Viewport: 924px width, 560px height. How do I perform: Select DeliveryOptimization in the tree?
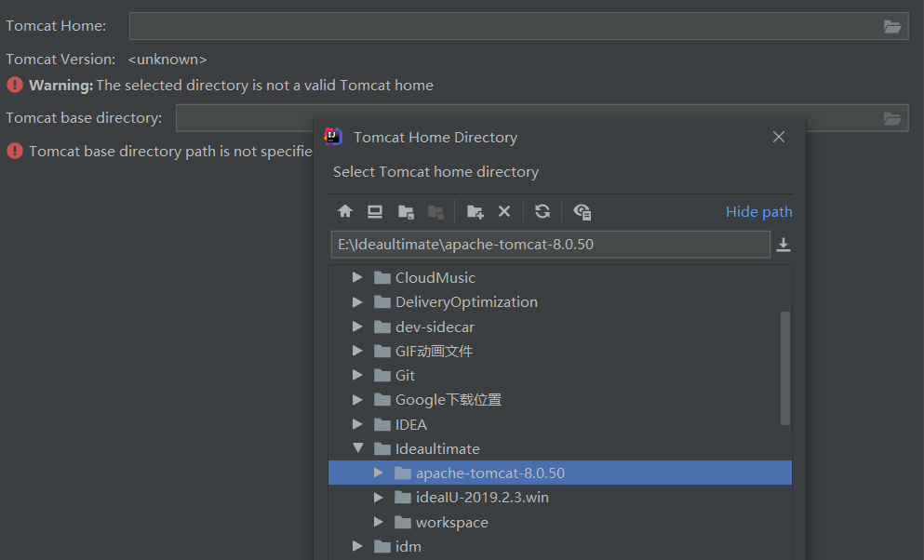click(x=466, y=302)
